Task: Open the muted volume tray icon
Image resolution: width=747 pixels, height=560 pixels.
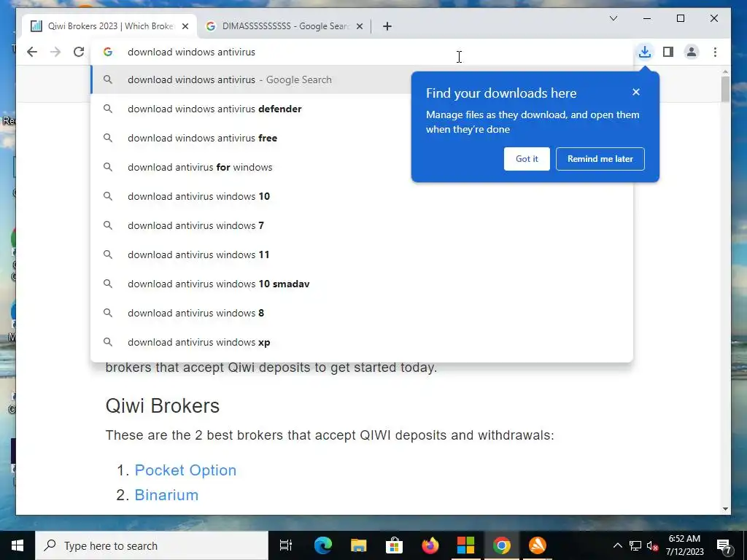Action: tap(652, 545)
